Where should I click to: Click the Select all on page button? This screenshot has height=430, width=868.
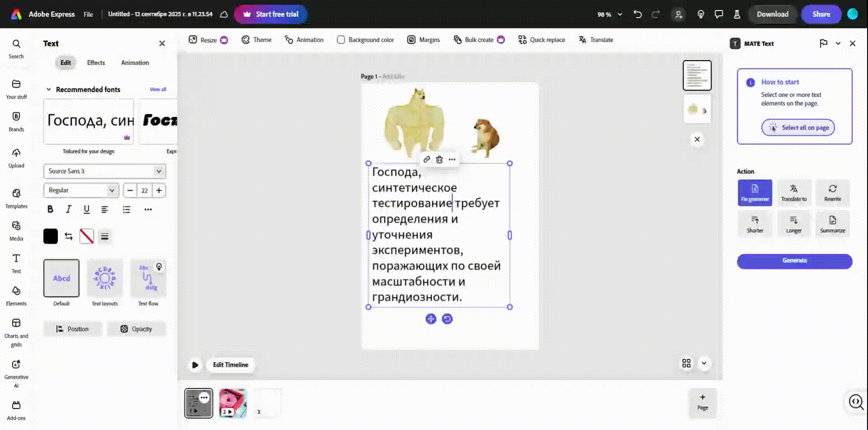pyautogui.click(x=798, y=128)
